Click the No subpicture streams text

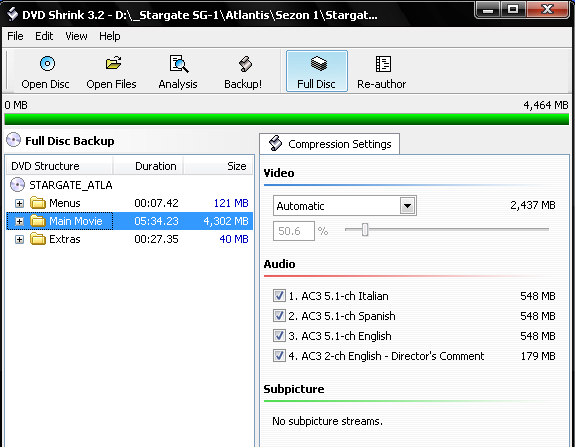[327, 421]
